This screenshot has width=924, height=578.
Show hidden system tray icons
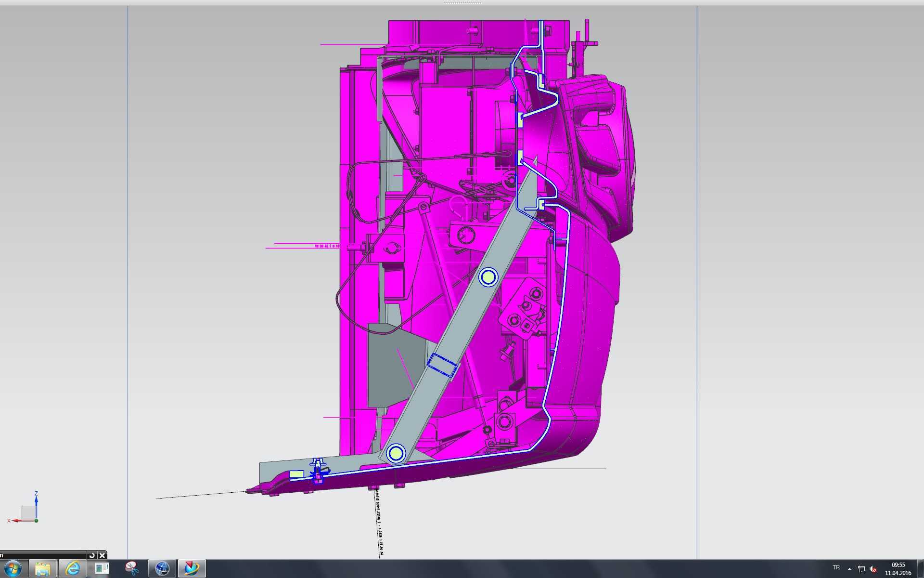pos(849,569)
